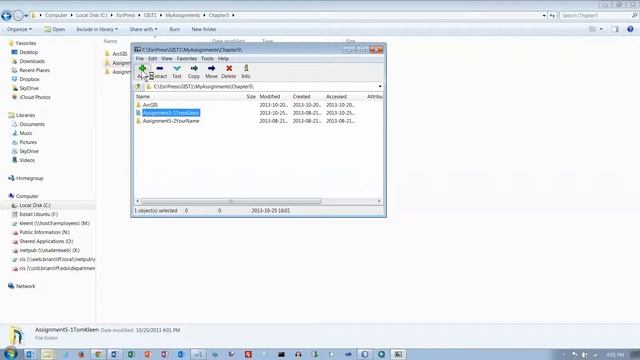The image size is (640, 360).
Task: Click the Explorer search box
Action: tap(598, 16)
